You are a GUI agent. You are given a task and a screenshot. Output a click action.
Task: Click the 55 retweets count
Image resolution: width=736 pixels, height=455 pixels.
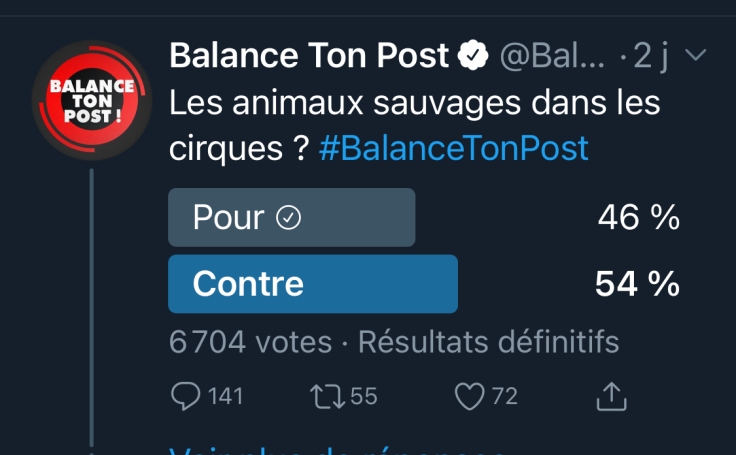[x=364, y=396]
